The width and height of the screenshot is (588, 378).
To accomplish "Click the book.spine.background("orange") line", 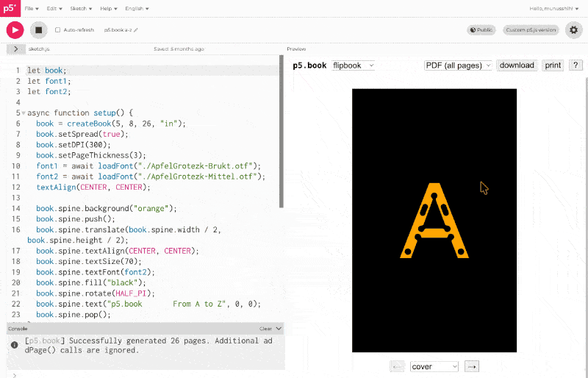I will (x=106, y=208).
